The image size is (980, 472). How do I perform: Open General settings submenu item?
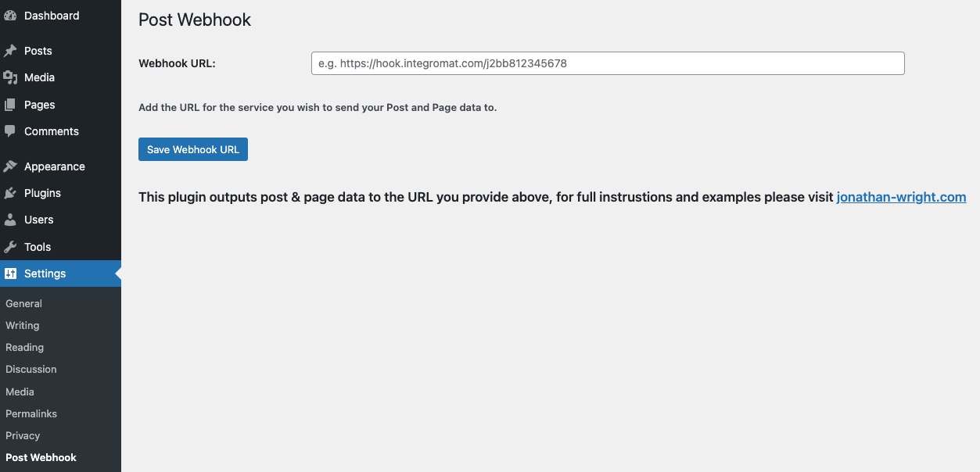click(23, 303)
